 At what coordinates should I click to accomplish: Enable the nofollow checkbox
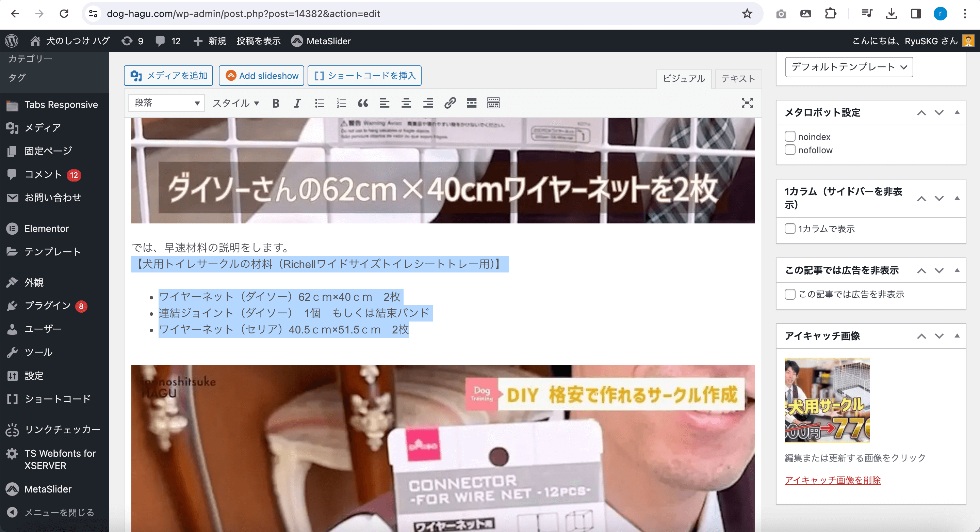pos(790,150)
